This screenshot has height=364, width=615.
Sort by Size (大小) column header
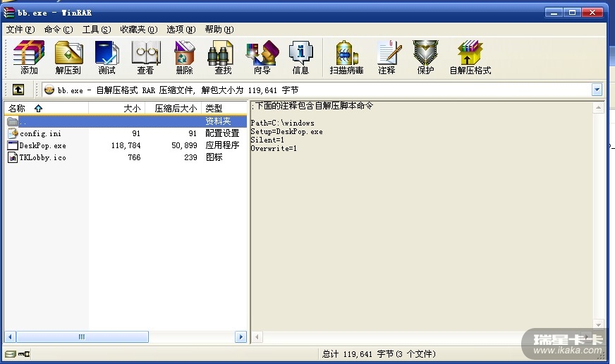click(x=117, y=108)
